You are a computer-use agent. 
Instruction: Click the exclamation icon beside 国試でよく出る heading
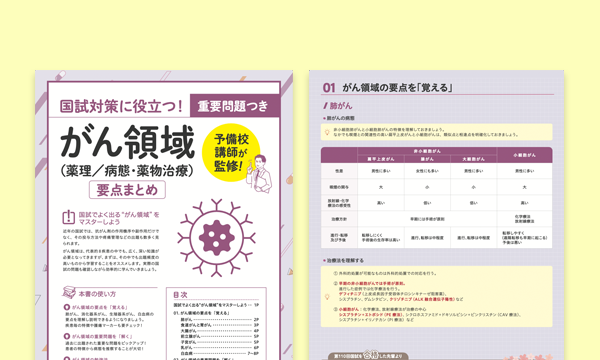tap(68, 217)
